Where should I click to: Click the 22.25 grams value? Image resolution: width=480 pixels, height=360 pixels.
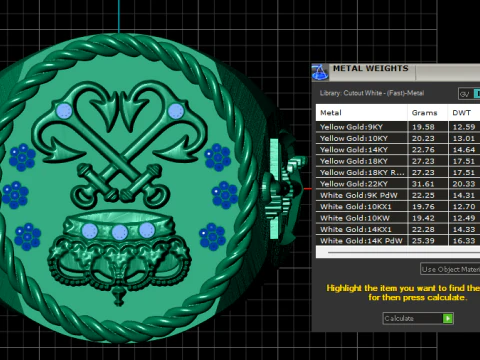coord(423,195)
